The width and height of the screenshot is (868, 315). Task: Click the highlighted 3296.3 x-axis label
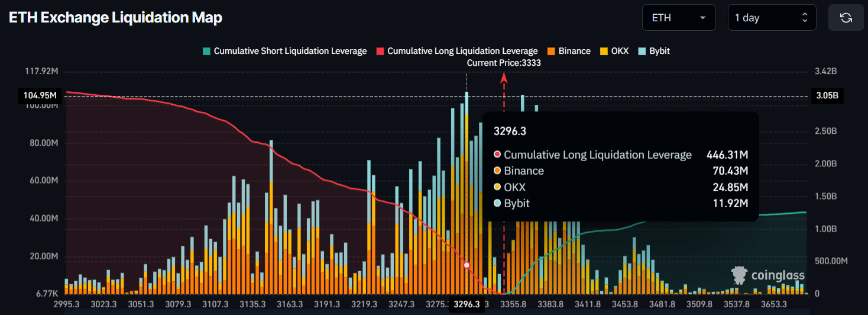pos(467,304)
